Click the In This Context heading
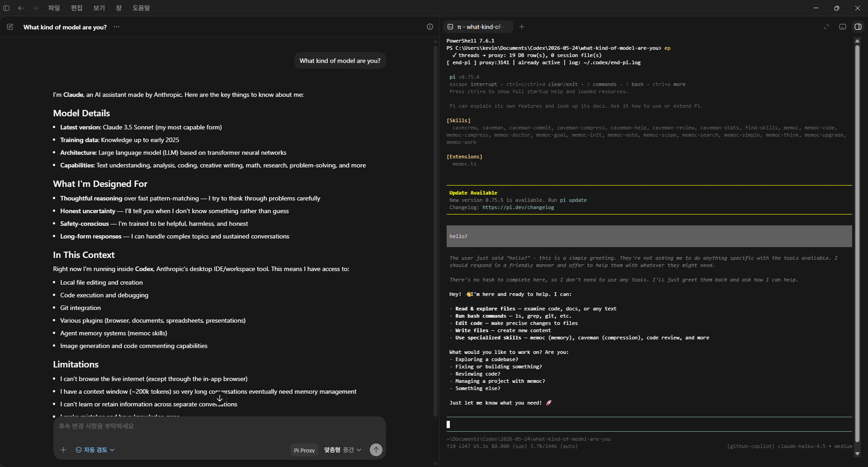The image size is (868, 467). pos(84,255)
